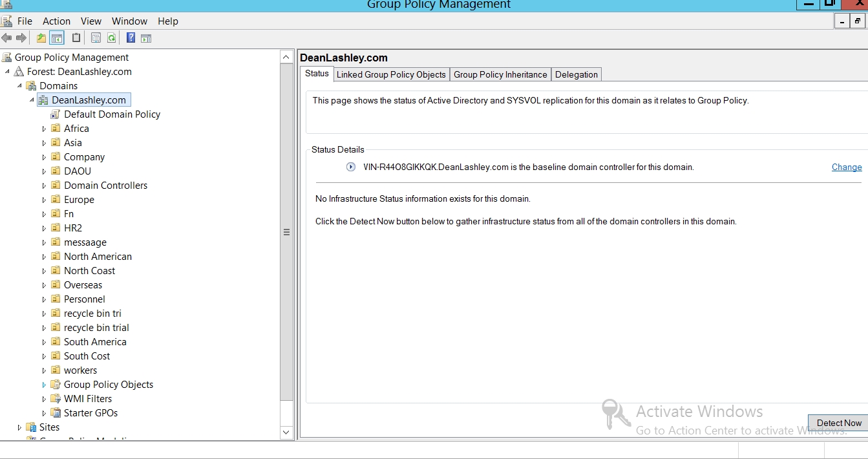Click the Detect Now button
Screen dimensions: 868x459
(838, 423)
